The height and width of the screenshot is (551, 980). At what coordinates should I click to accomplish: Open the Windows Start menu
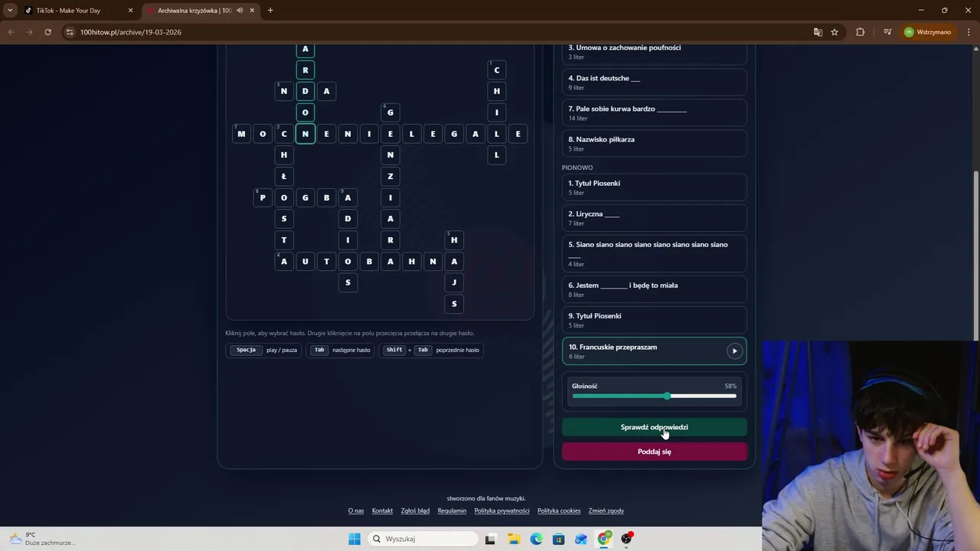(x=354, y=539)
